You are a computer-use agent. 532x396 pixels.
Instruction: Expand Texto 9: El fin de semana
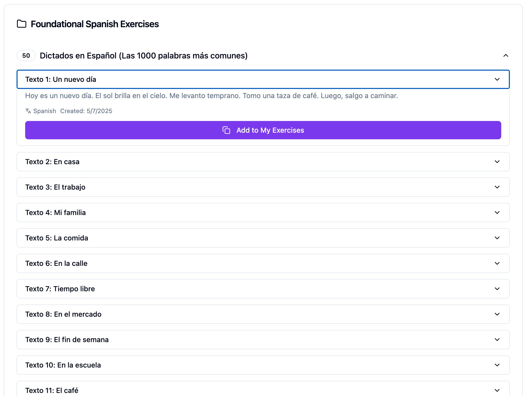tap(497, 340)
